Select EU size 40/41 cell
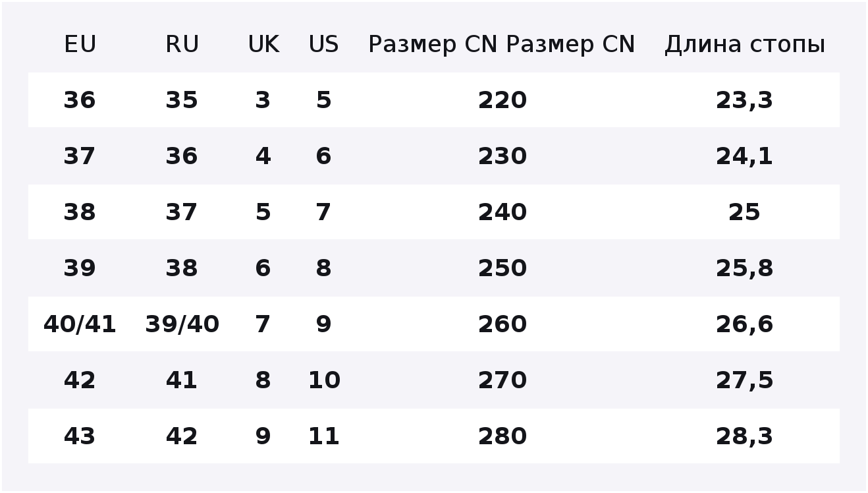Image resolution: width=868 pixels, height=493 pixels. (x=80, y=324)
